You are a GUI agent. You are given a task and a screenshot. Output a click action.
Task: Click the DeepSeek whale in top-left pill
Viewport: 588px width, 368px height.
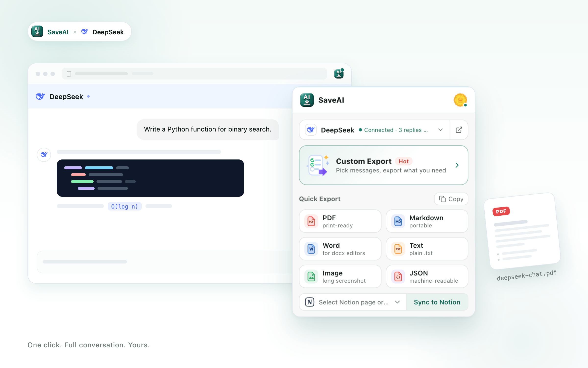(x=85, y=32)
